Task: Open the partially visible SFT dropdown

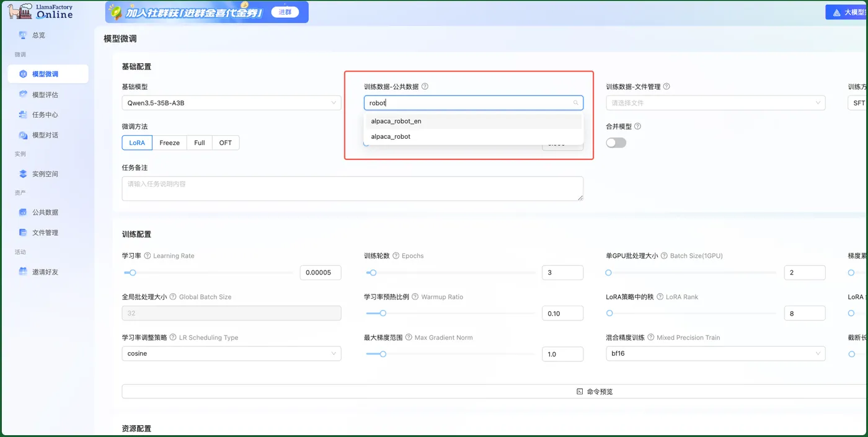Action: (858, 103)
